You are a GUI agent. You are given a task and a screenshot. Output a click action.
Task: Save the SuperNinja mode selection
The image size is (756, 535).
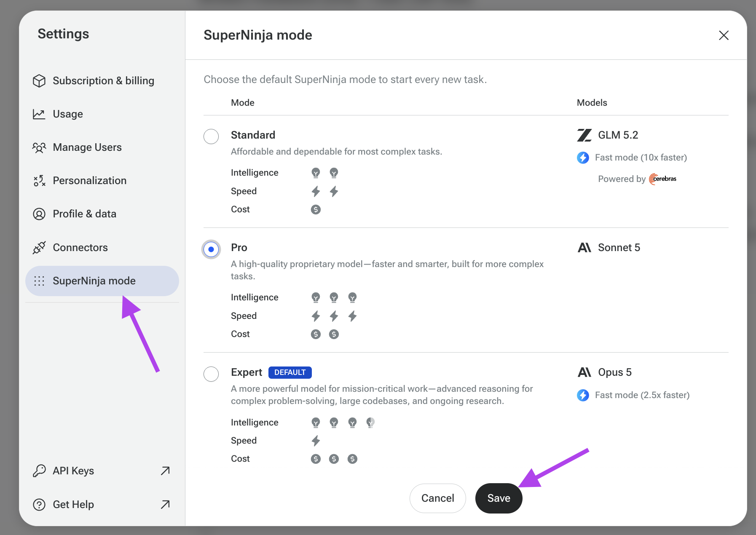pyautogui.click(x=499, y=498)
